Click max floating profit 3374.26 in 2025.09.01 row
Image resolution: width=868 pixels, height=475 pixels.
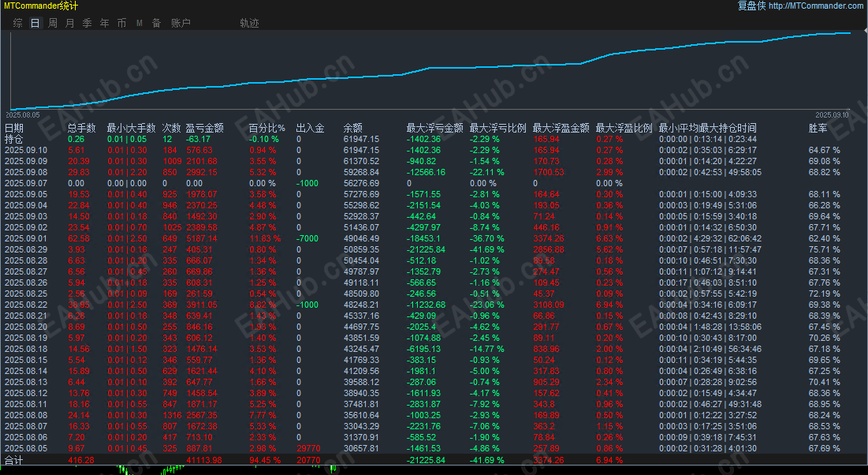click(549, 238)
